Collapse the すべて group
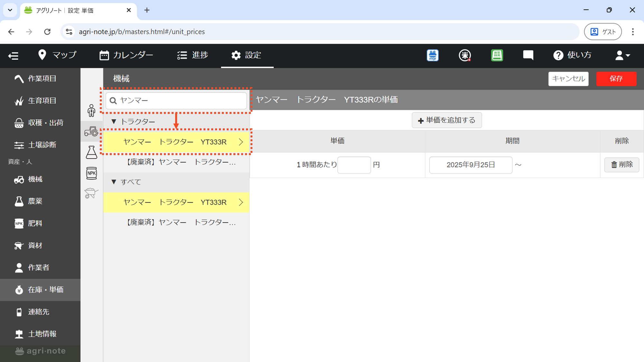644x362 pixels. [x=113, y=182]
